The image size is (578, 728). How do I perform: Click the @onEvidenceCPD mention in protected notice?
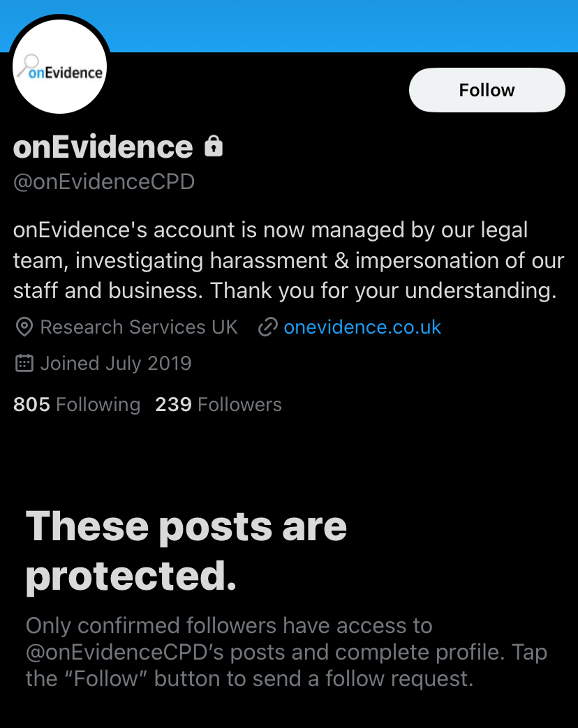click(124, 653)
